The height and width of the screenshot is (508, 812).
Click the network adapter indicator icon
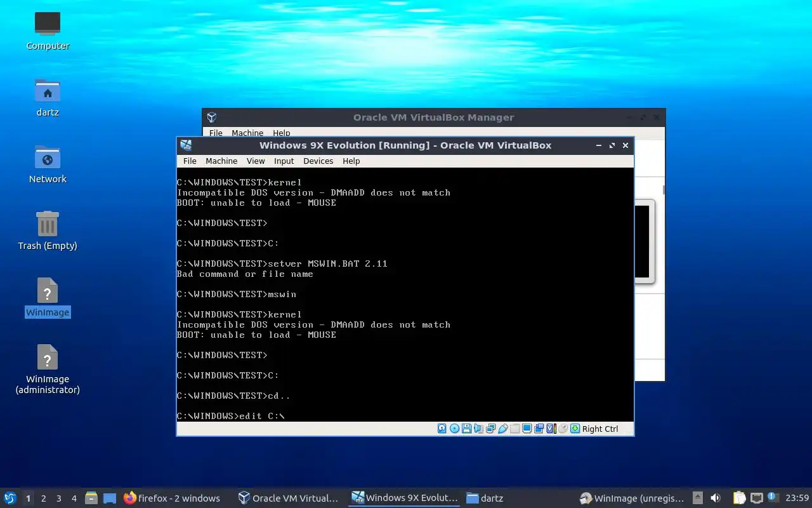pyautogui.click(x=490, y=429)
